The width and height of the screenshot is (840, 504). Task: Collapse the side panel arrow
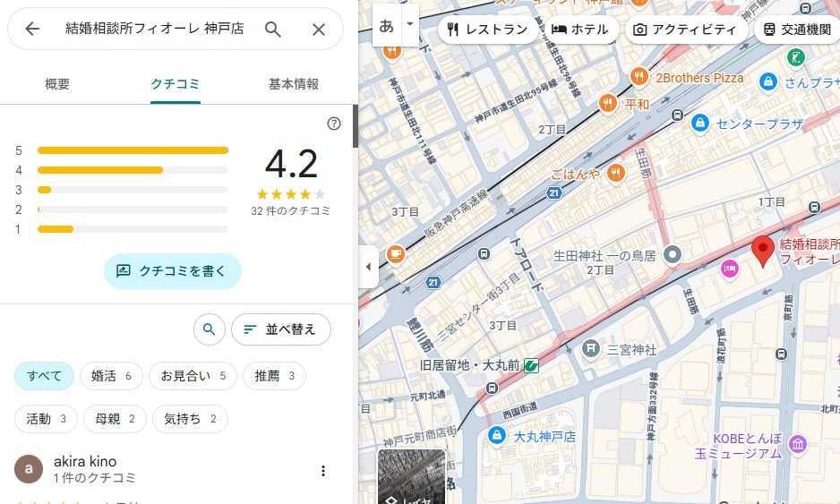coord(368,267)
